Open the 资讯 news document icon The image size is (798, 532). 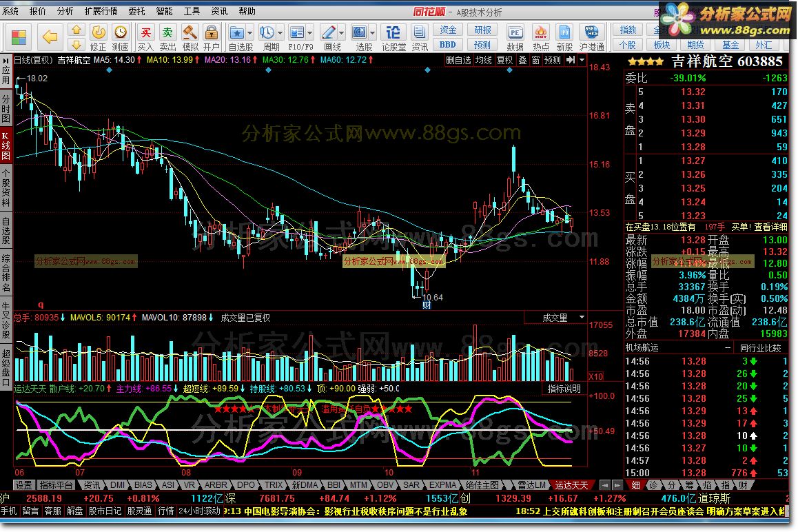coord(420,32)
